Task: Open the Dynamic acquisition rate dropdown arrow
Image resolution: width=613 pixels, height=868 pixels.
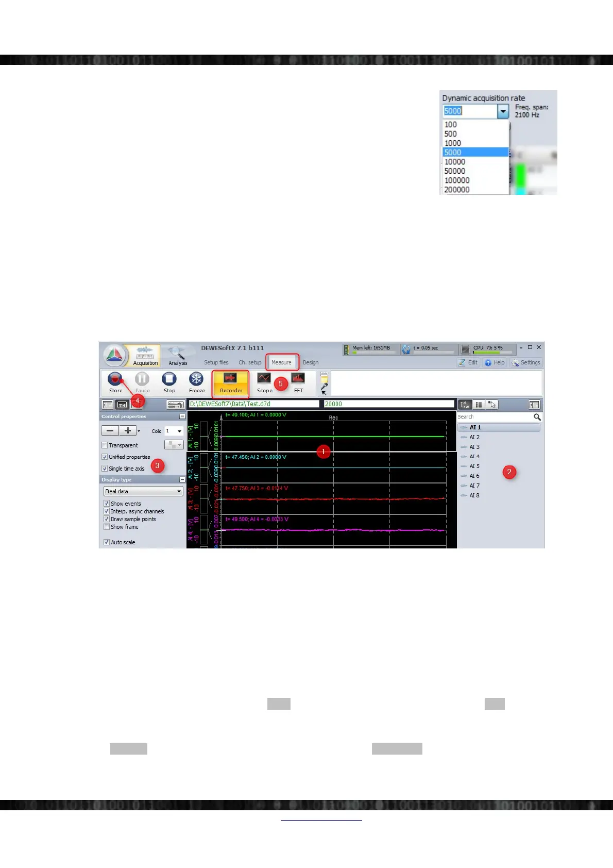Action: 503,111
